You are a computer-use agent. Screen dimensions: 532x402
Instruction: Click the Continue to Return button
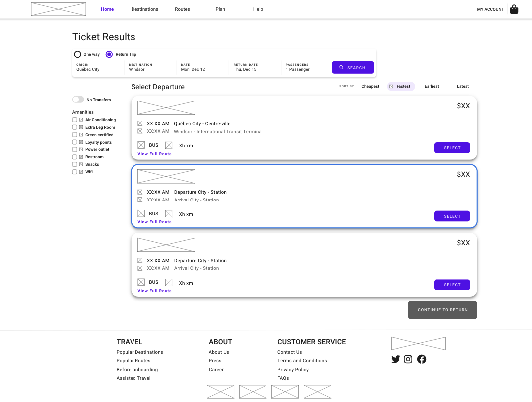(x=442, y=310)
